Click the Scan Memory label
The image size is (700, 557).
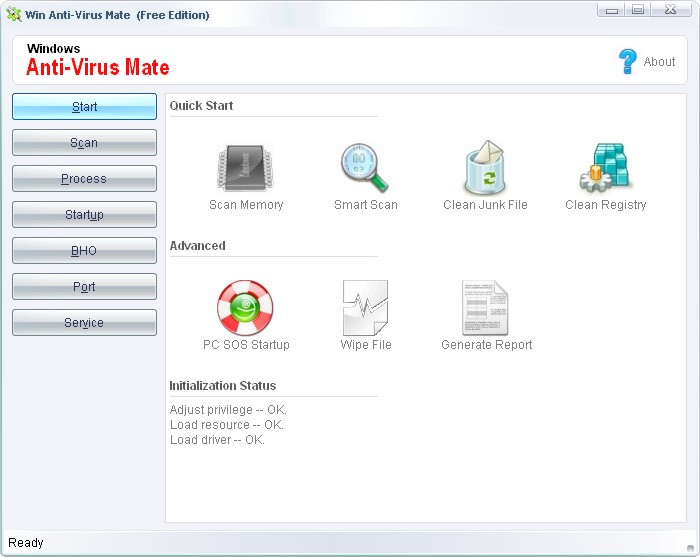(246, 205)
